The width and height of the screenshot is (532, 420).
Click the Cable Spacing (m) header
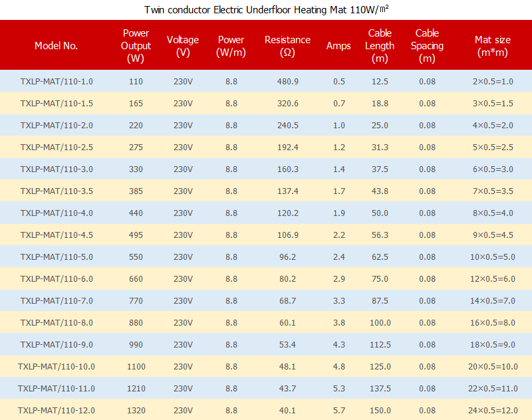[x=427, y=46]
